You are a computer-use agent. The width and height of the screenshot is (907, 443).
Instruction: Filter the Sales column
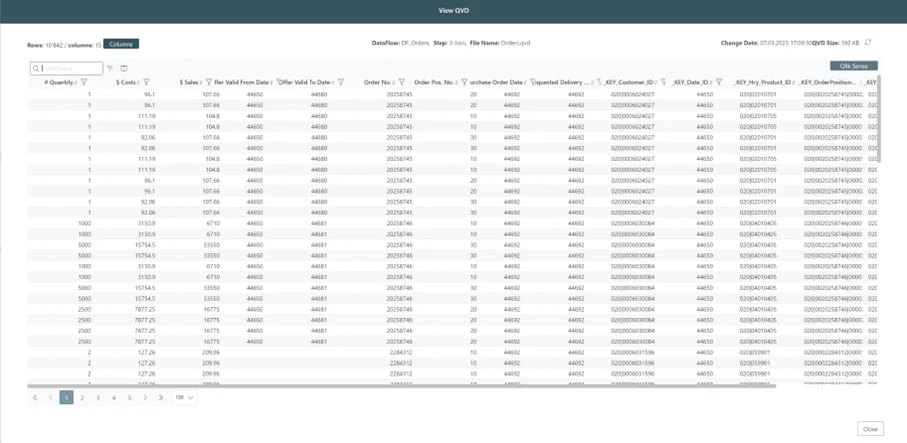tap(208, 82)
